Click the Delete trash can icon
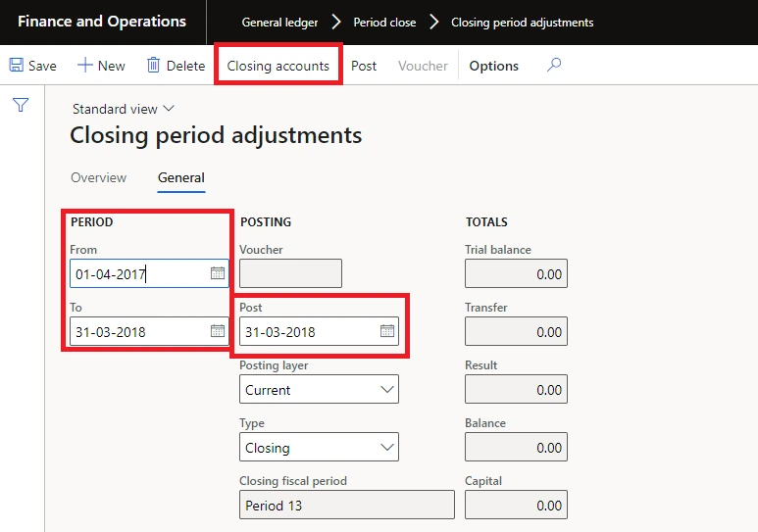 153,65
